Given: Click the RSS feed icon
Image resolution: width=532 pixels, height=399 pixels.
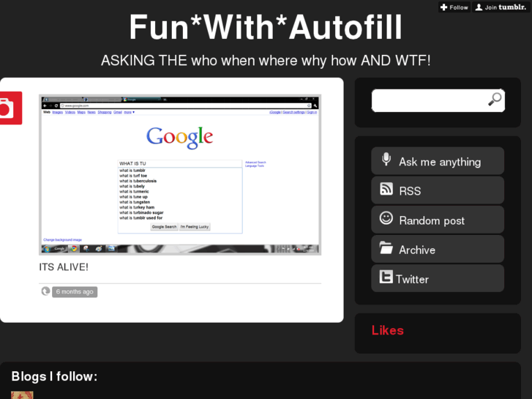Looking at the screenshot, I should tap(386, 189).
